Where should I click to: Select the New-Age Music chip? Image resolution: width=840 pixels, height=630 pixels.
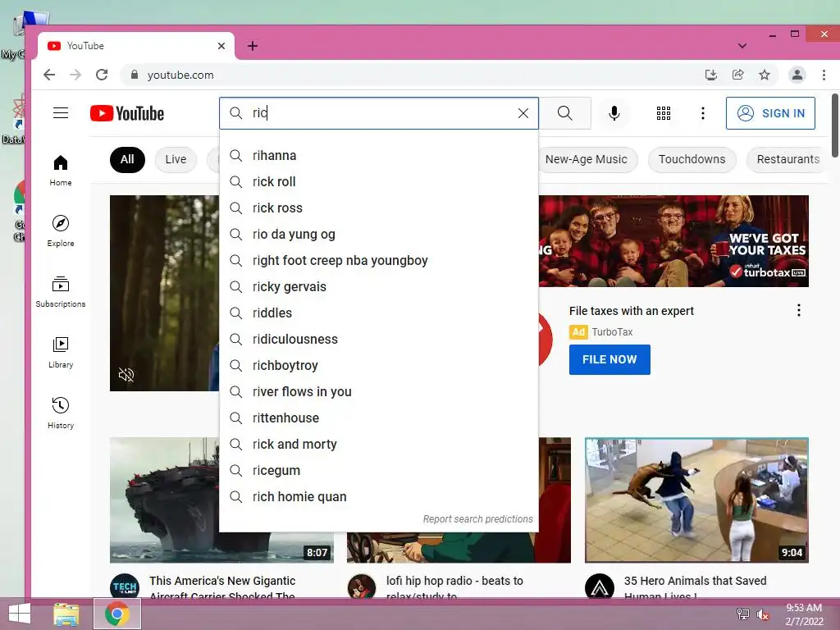pos(586,160)
